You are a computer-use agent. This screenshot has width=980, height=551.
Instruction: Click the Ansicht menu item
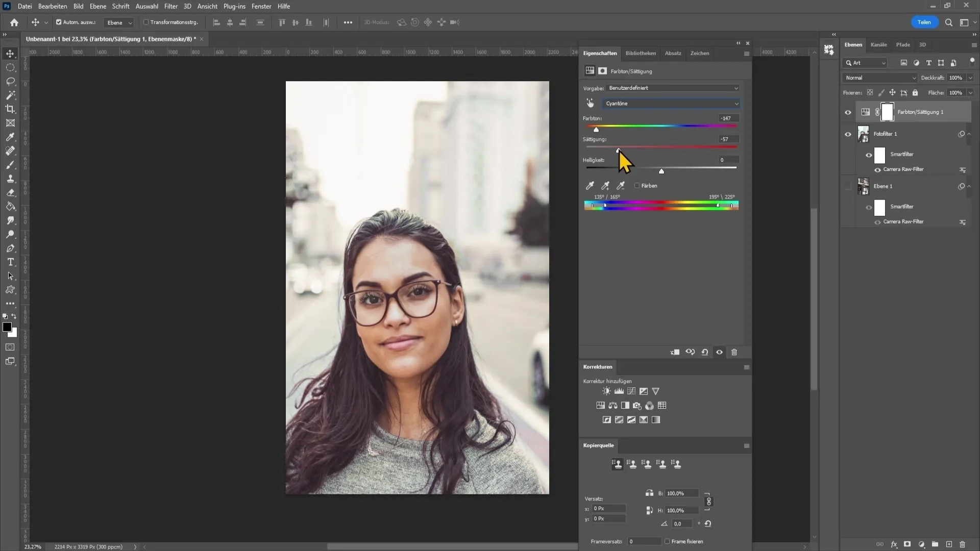(207, 6)
